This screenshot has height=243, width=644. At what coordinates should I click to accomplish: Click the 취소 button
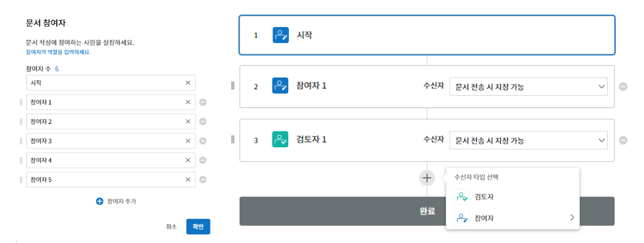click(171, 227)
